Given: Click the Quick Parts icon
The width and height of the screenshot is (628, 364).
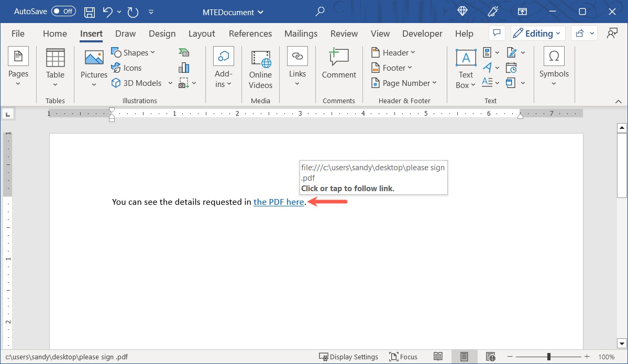Looking at the screenshot, I should coord(487,52).
